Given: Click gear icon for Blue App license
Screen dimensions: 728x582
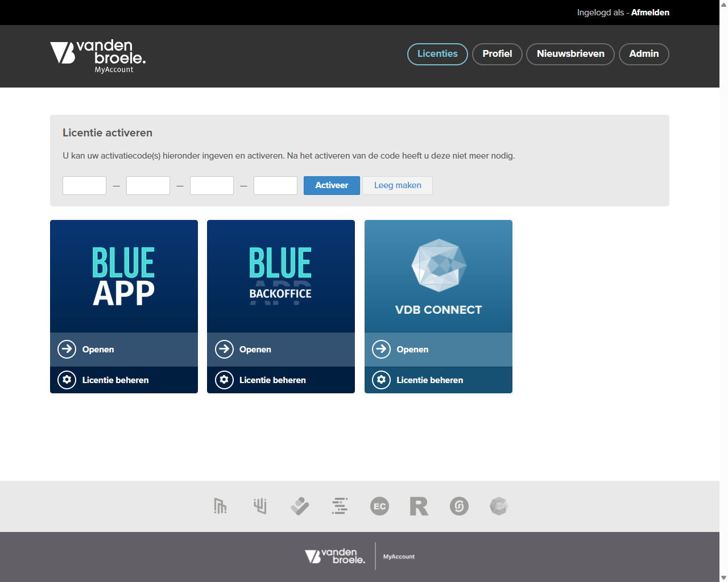Looking at the screenshot, I should coord(67,380).
